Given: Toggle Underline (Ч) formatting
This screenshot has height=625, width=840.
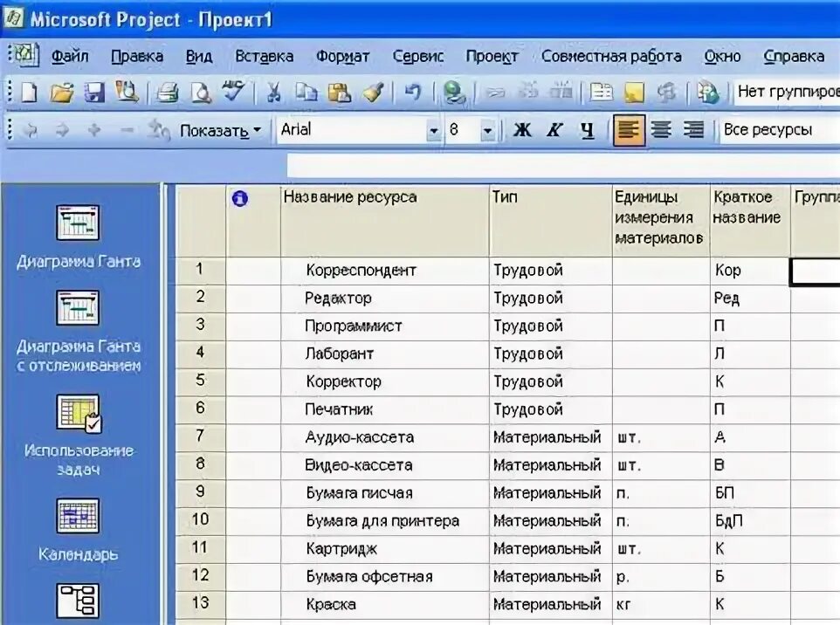Looking at the screenshot, I should [588, 129].
